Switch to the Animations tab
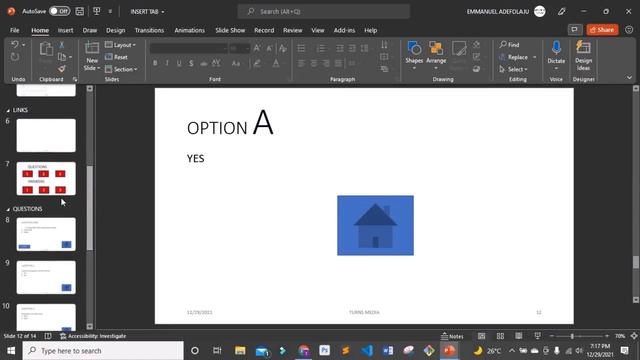Screen dimensions: 640x360 [189, 30]
